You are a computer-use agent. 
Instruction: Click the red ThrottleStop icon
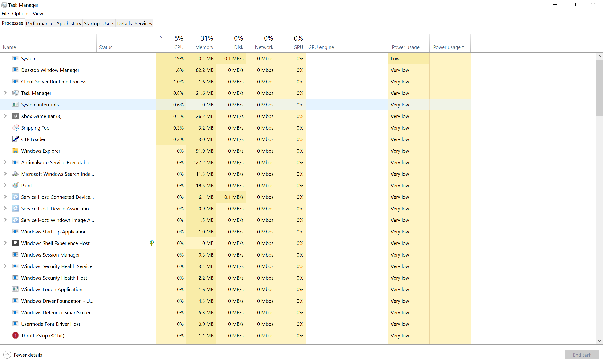tap(15, 335)
